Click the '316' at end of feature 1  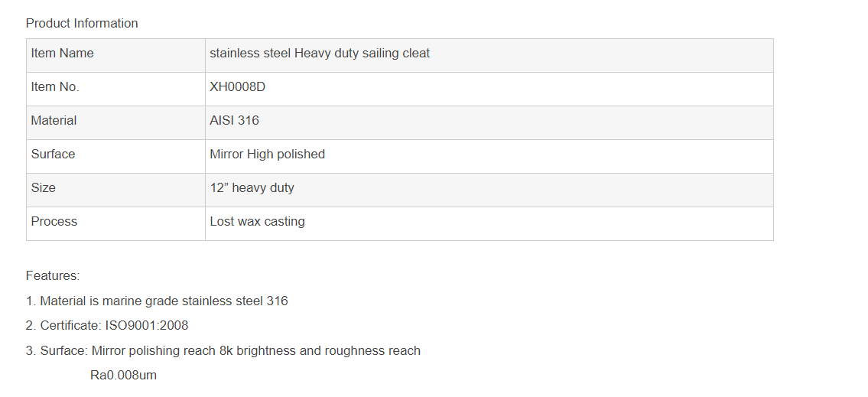point(277,301)
